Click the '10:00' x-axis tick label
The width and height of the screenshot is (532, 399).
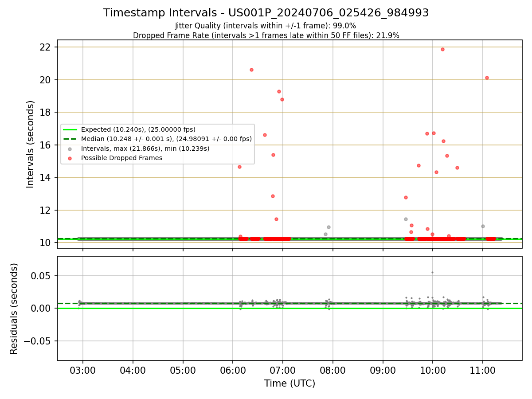point(432,370)
